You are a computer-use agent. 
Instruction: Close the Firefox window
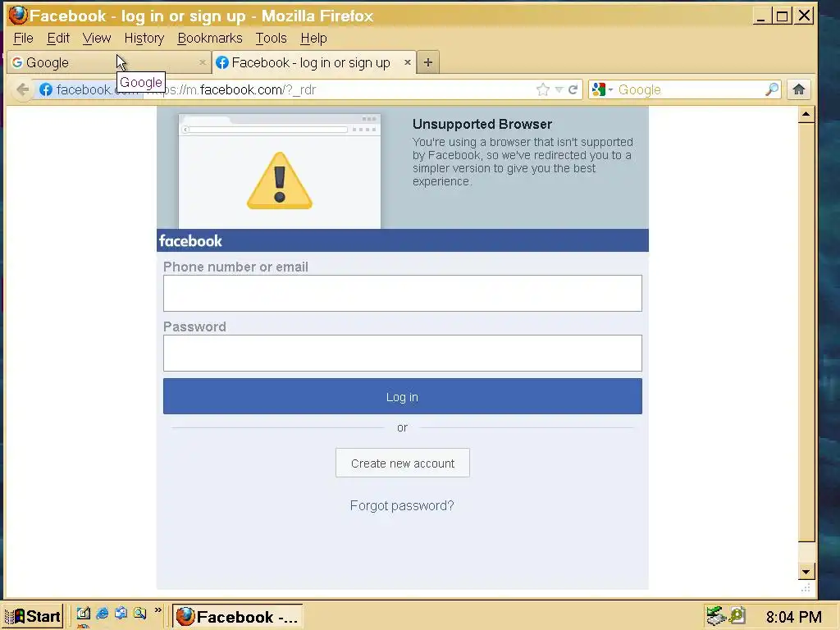[804, 16]
